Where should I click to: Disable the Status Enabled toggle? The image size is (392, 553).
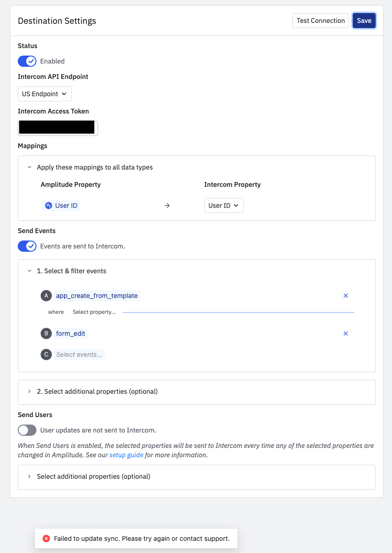click(27, 61)
